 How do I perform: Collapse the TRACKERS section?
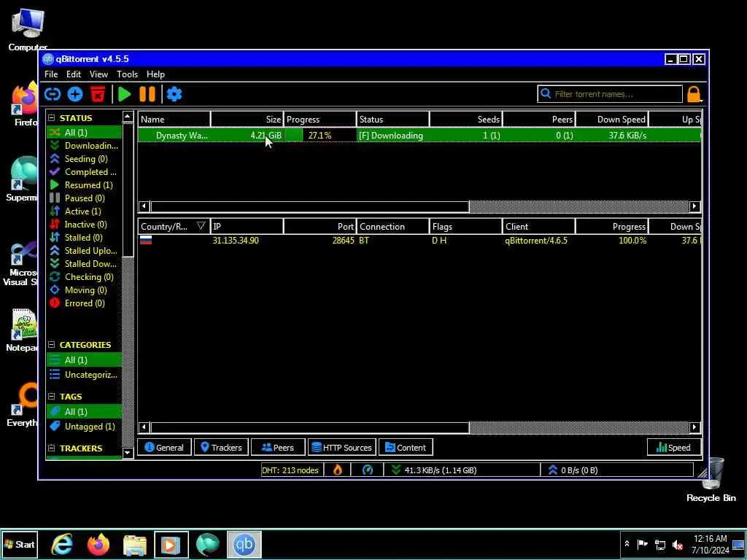[52, 448]
